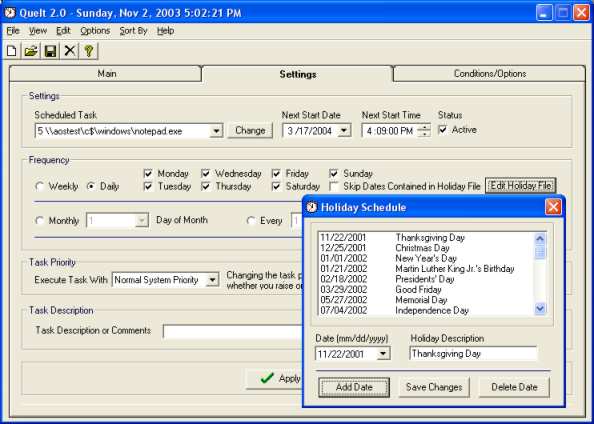Uncheck the Tuesday checkbox
Viewport: 594px width, 424px height.
point(148,186)
